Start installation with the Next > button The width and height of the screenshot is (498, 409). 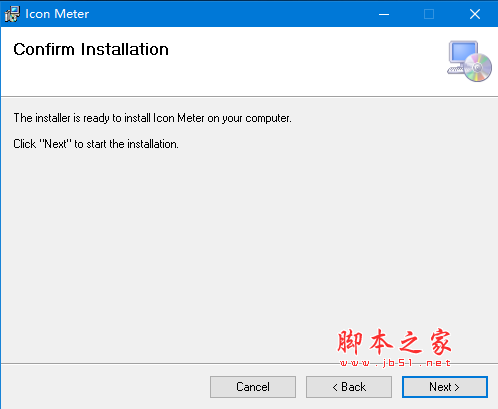[445, 387]
